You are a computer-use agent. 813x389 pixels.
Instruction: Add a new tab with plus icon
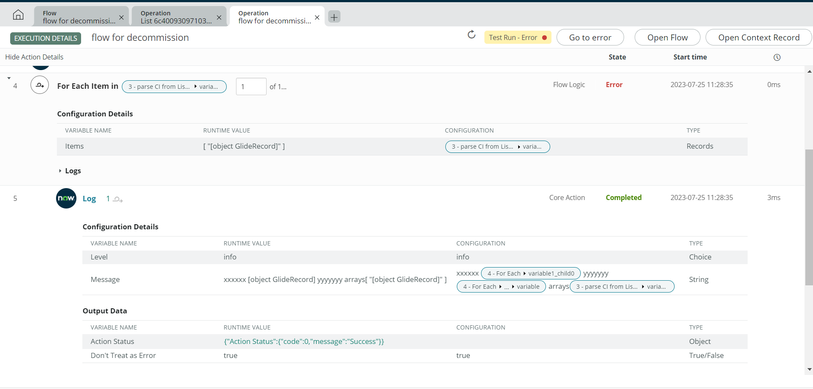pyautogui.click(x=334, y=17)
